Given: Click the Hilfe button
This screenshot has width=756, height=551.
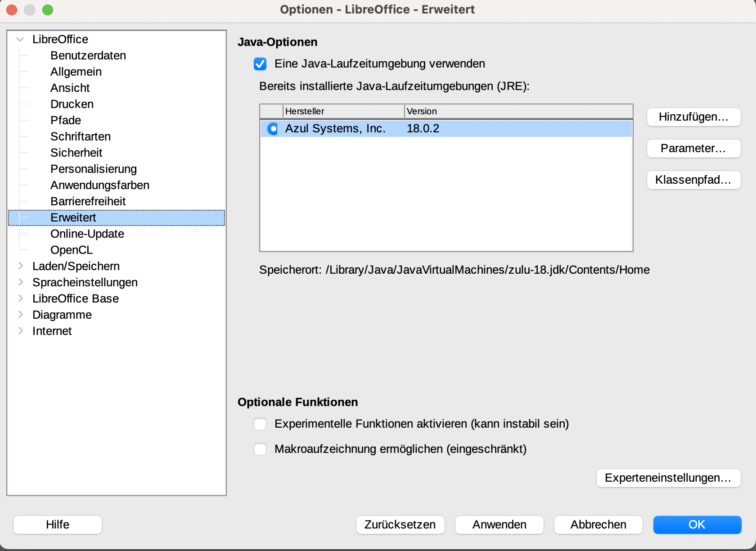Looking at the screenshot, I should [x=58, y=525].
